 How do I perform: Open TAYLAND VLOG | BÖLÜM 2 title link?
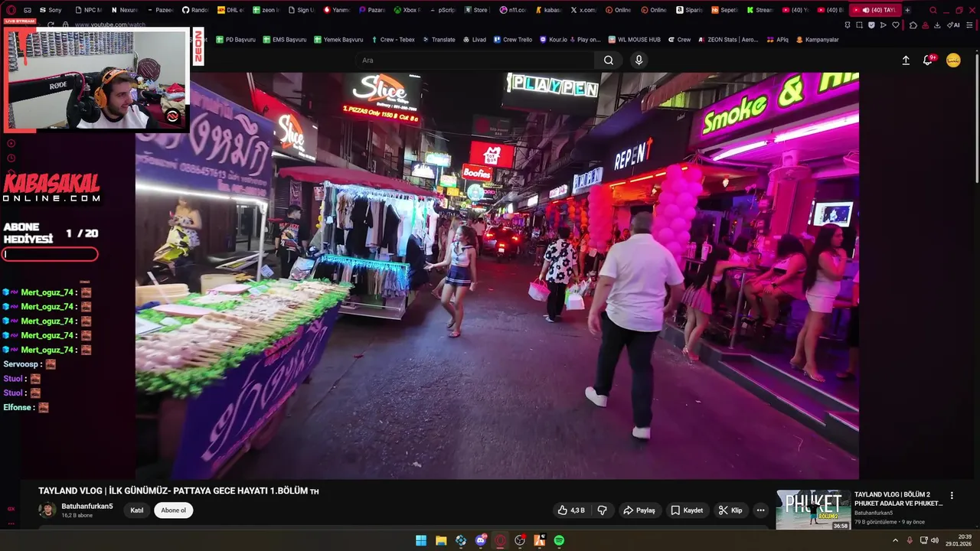pos(898,499)
